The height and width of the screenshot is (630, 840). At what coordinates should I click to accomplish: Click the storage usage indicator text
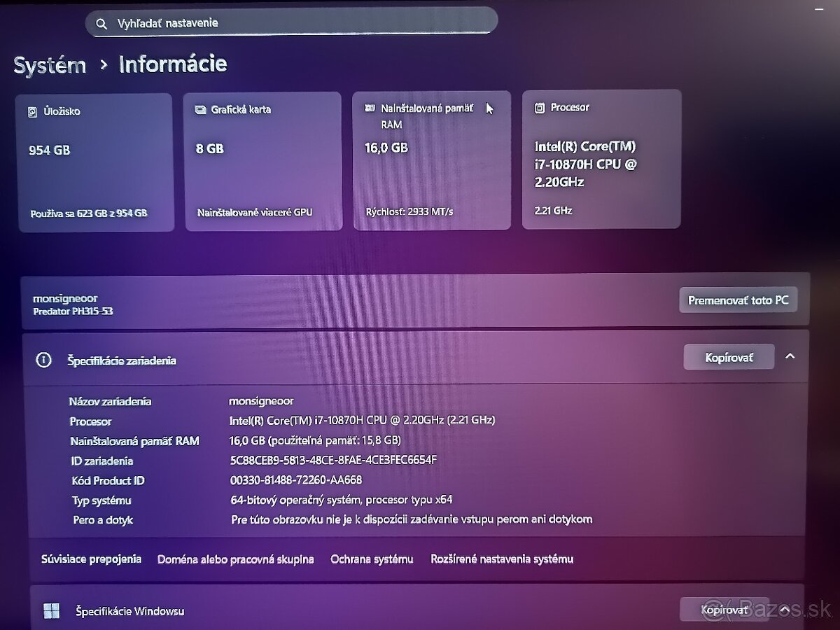(x=89, y=213)
